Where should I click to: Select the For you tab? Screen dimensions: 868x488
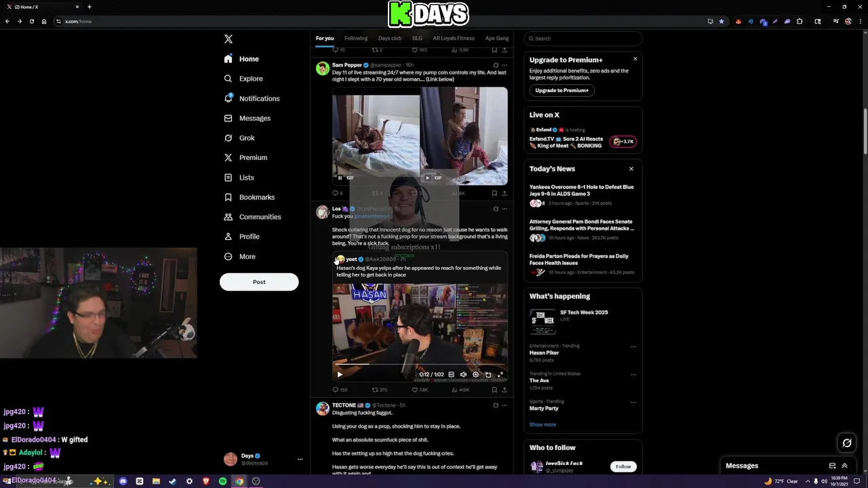325,39
